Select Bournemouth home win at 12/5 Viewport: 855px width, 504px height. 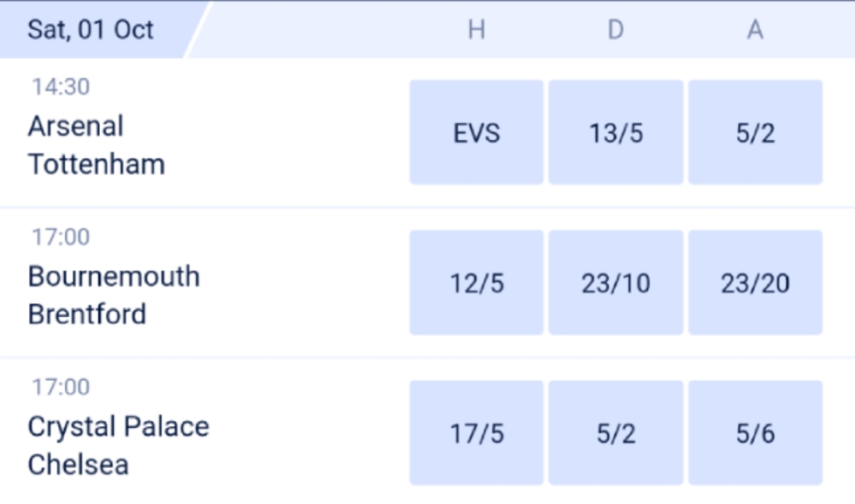[x=476, y=283]
